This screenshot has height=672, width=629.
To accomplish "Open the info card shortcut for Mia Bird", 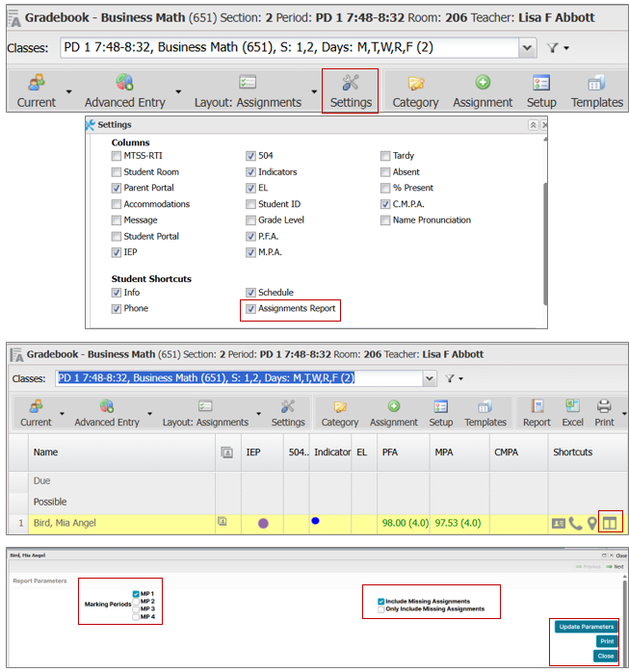I will [x=558, y=523].
